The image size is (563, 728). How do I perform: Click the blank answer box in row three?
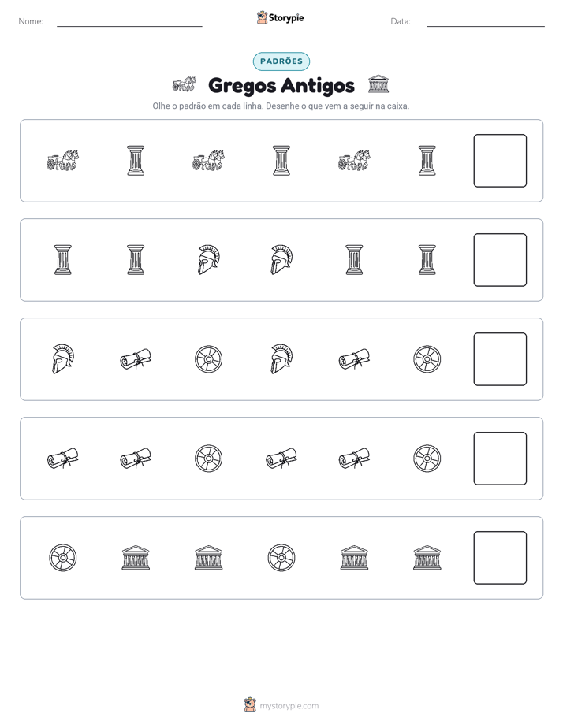pos(500,359)
